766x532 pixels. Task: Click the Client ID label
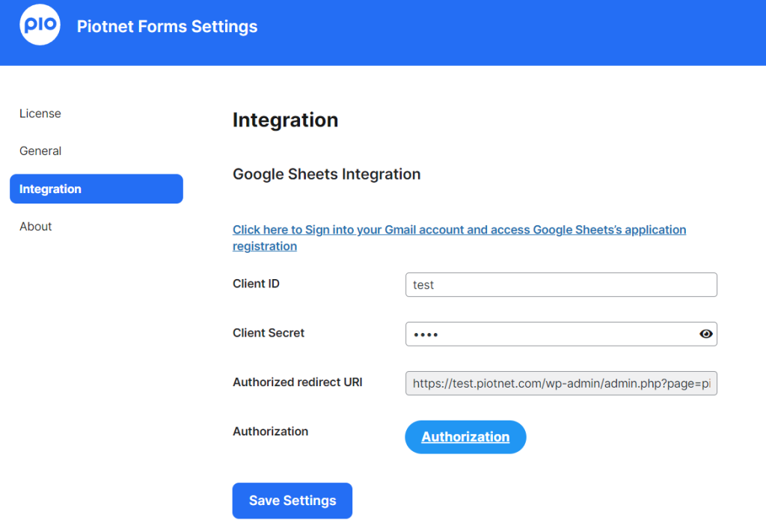coord(256,284)
